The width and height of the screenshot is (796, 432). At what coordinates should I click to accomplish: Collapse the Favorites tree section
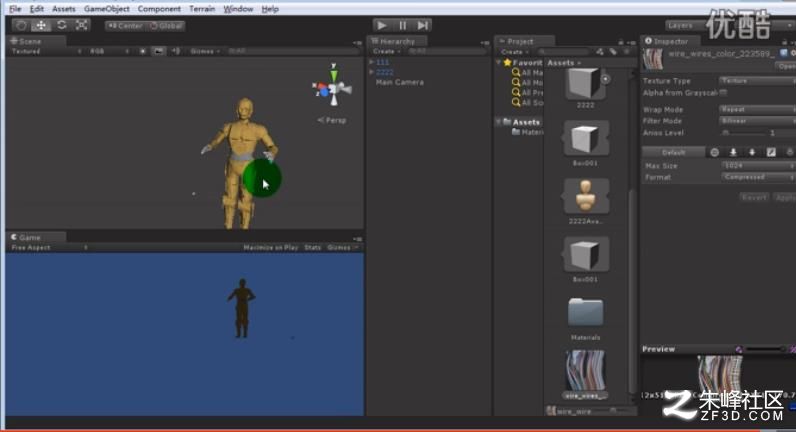click(x=499, y=62)
